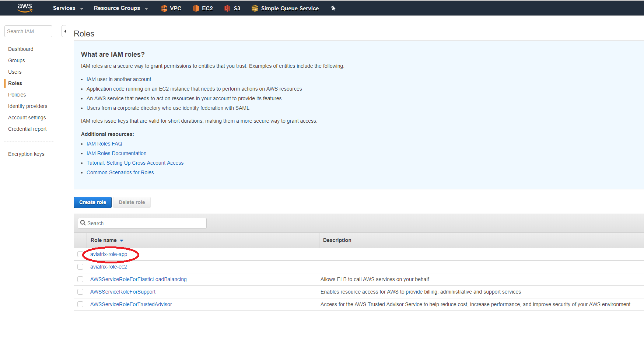The height and width of the screenshot is (340, 644).
Task: Open the Resource Groups dropdown
Action: (121, 8)
